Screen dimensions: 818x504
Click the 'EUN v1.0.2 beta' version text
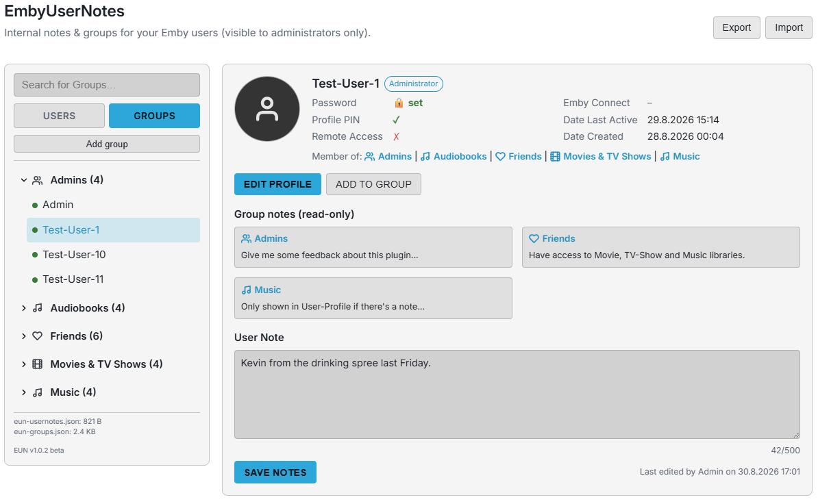click(x=39, y=451)
